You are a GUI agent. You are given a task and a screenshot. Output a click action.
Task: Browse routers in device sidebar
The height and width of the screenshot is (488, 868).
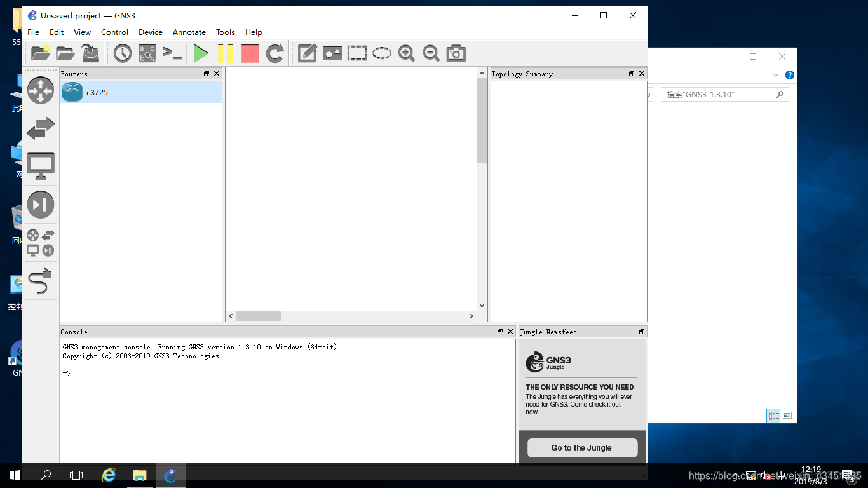point(41,90)
